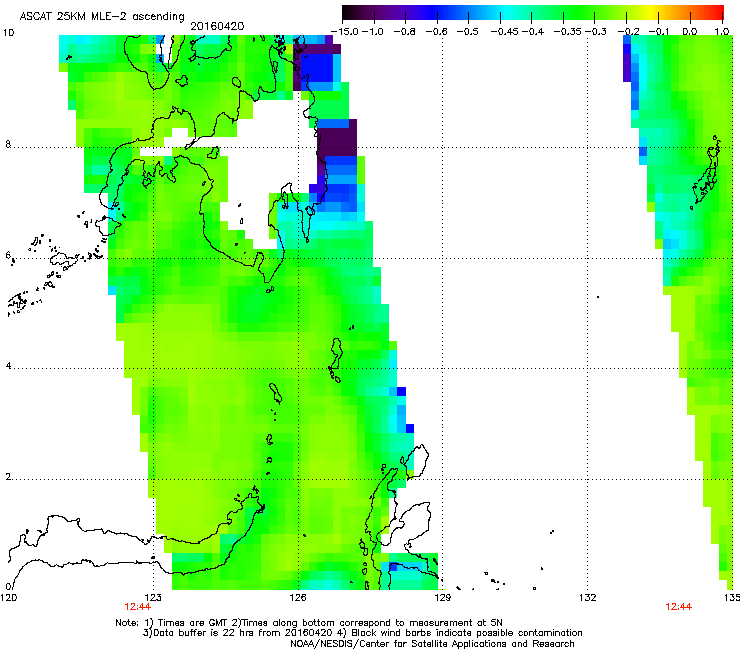Click the title 'ASCAT 25KM MLE-2 ascending'
740x650 pixels.
[102, 17]
